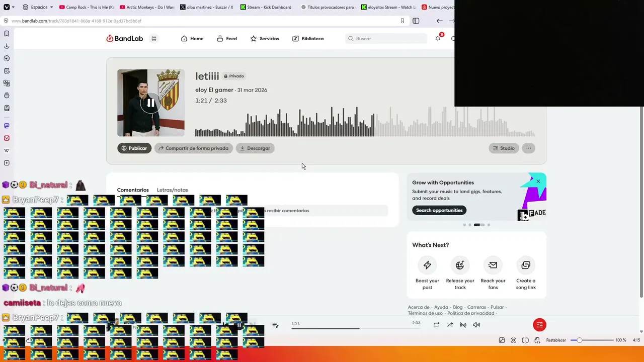Open the Window tabs side panel
This screenshot has height=362, width=644.
(x=7, y=96)
